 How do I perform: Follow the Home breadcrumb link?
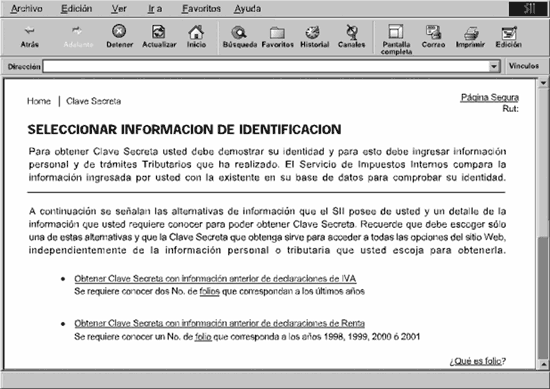pos(39,101)
